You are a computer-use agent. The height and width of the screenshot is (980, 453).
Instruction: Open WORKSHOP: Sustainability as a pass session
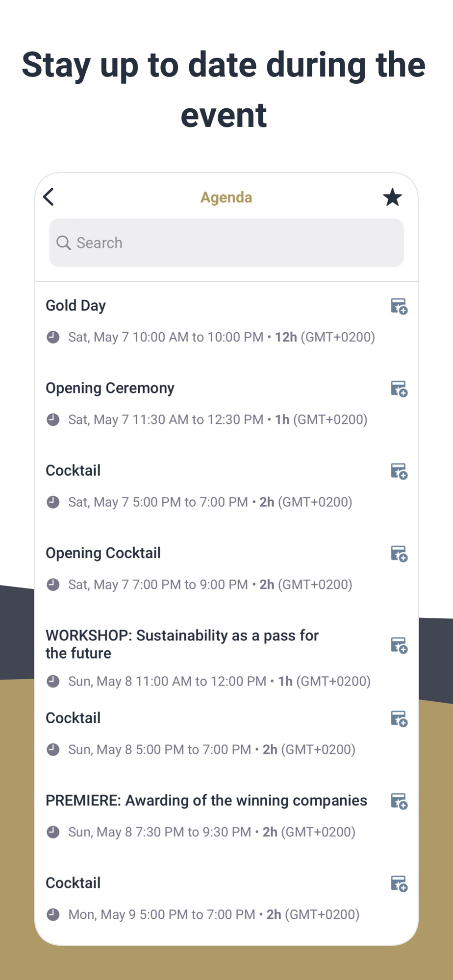point(182,644)
